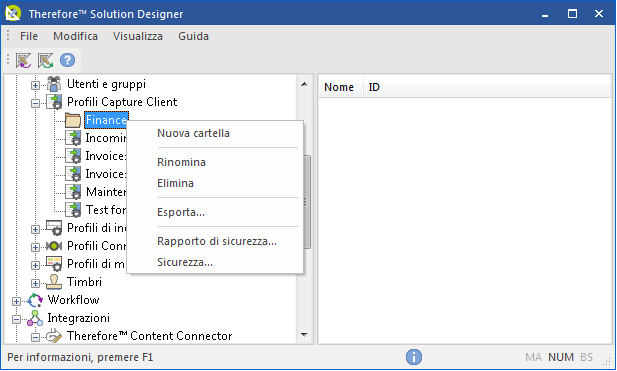Click the Workflow circular arrows icon

coord(35,300)
